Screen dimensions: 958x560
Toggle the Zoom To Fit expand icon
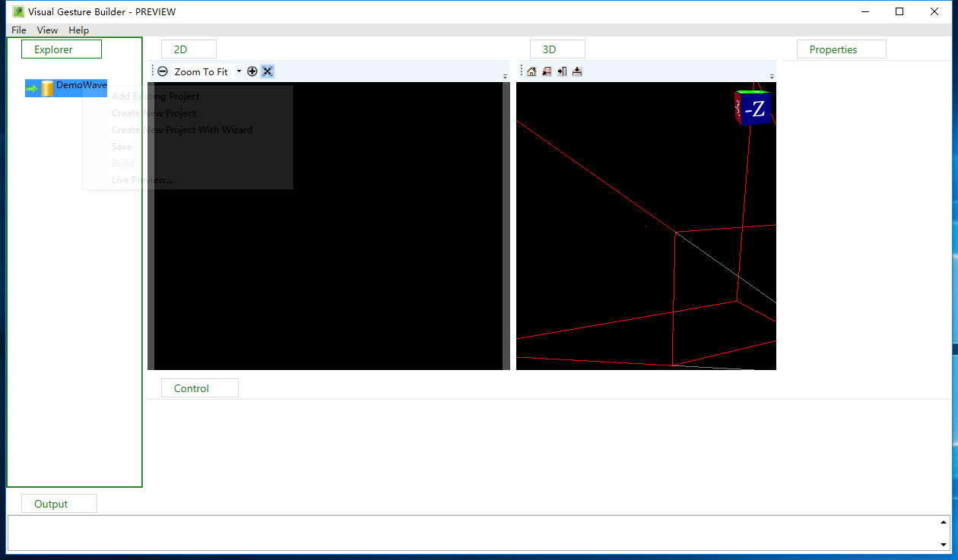[268, 71]
